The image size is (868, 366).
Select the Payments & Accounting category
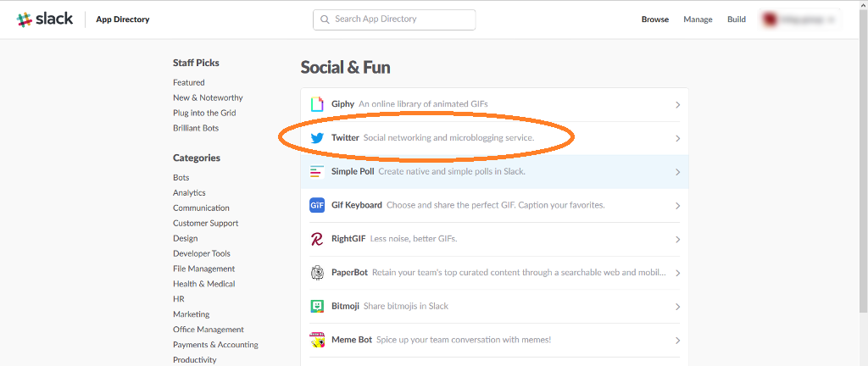[215, 345]
